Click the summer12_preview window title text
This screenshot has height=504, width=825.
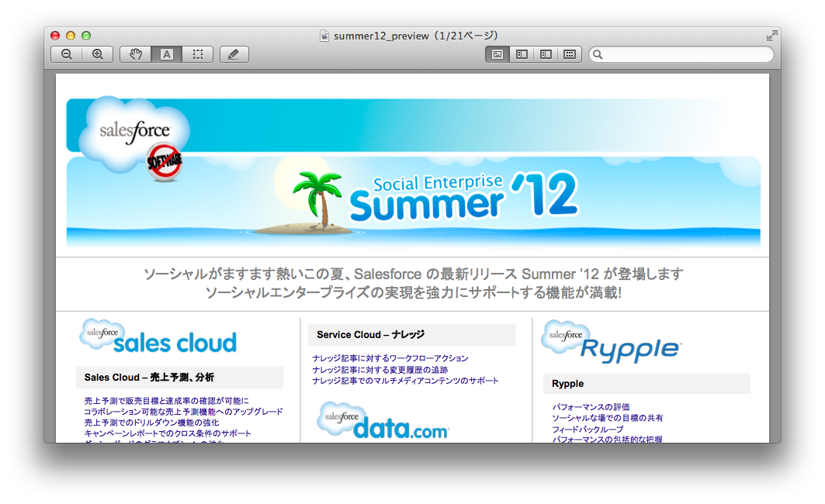(415, 36)
